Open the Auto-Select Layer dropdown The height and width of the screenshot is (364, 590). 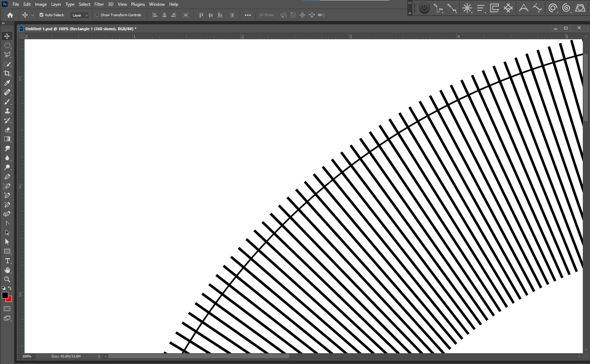(x=79, y=15)
